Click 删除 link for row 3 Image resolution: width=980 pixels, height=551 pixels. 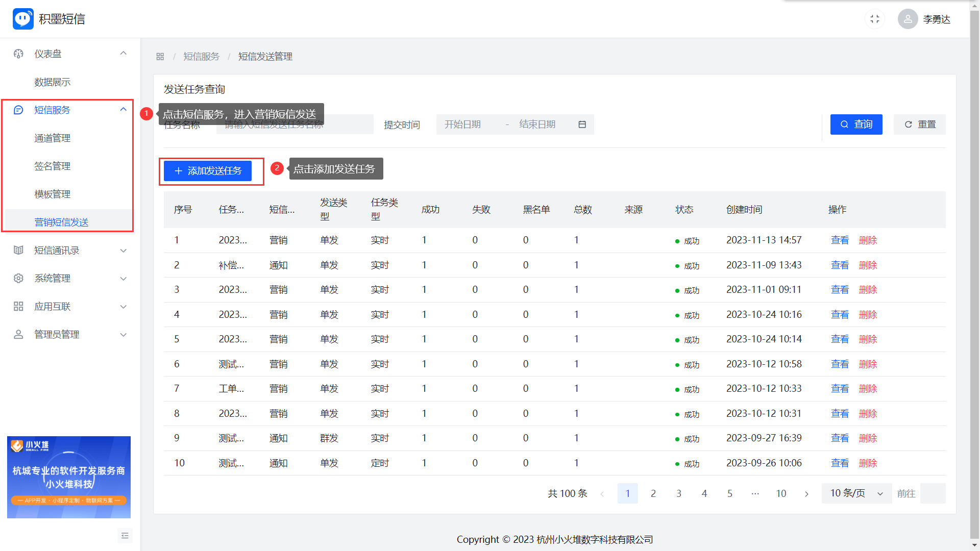(868, 290)
